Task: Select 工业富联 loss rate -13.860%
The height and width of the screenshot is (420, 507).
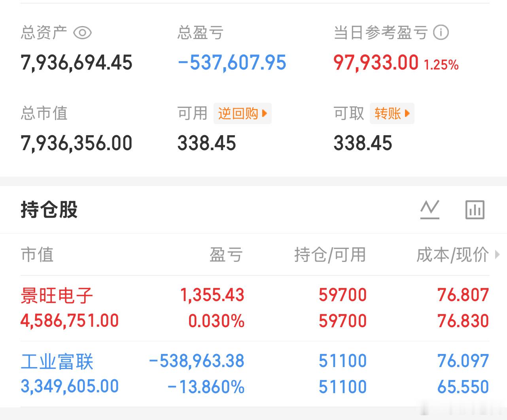Action: [206, 386]
